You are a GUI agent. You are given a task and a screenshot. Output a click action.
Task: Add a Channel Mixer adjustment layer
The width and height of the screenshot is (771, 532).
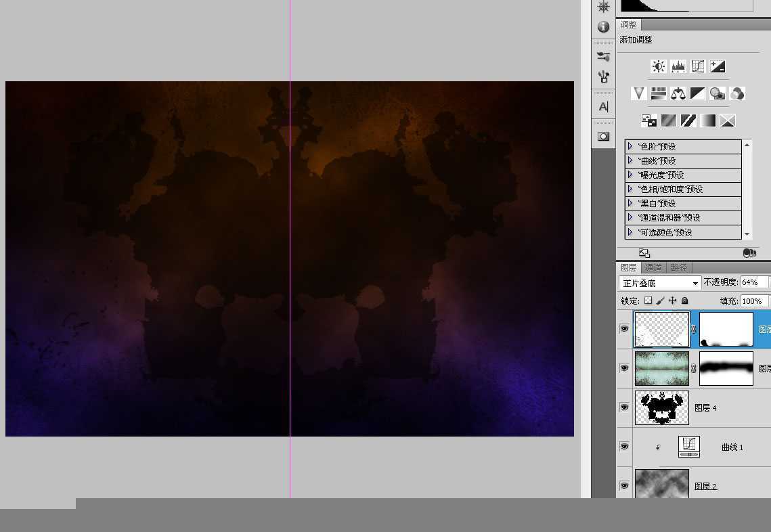tap(737, 93)
